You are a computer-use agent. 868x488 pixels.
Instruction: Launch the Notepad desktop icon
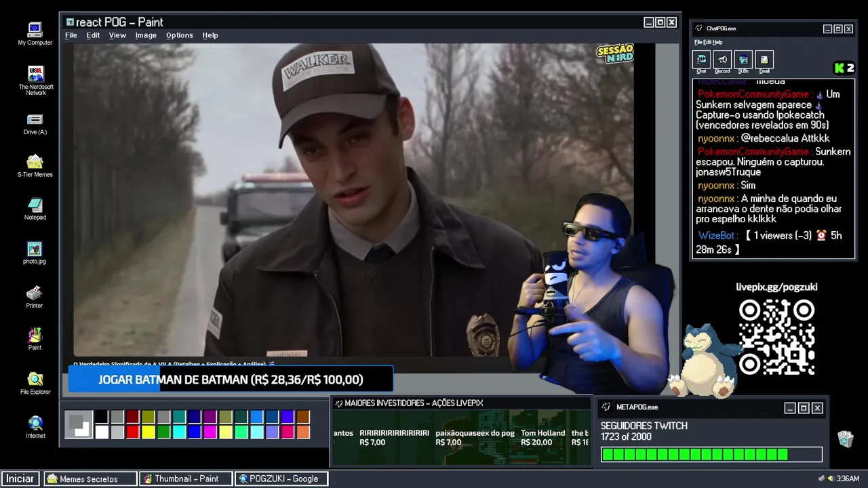[35, 209]
